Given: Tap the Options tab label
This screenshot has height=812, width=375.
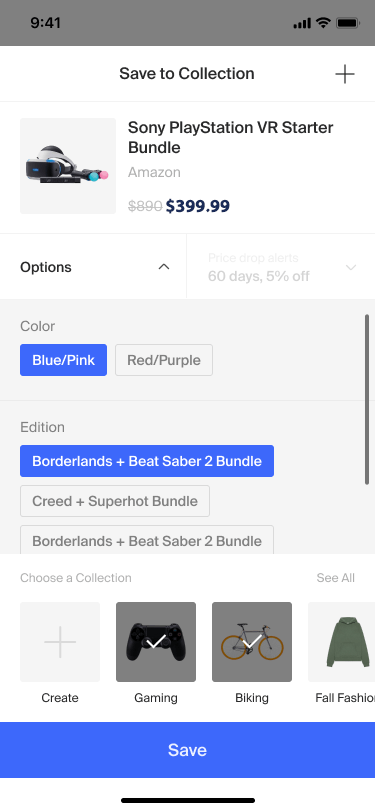Looking at the screenshot, I should [x=46, y=267].
